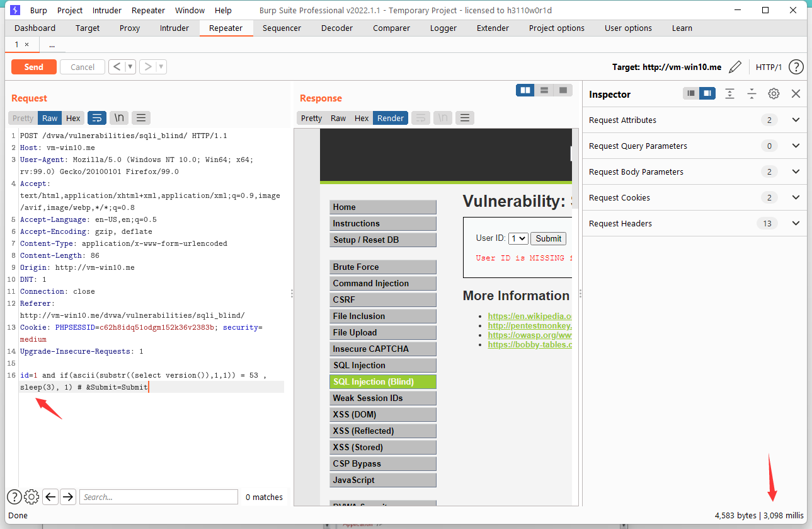Open SQL Injection (Blind) in DVWA menu

click(383, 381)
